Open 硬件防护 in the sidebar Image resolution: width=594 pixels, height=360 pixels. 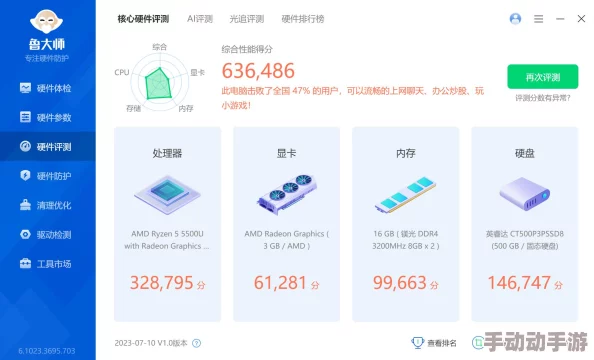click(48, 176)
